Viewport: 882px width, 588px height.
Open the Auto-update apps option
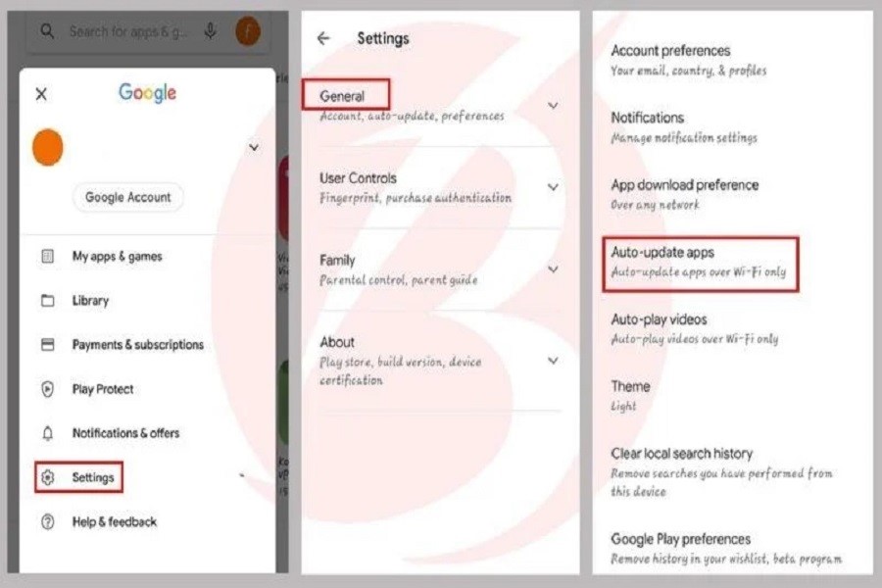coord(700,263)
